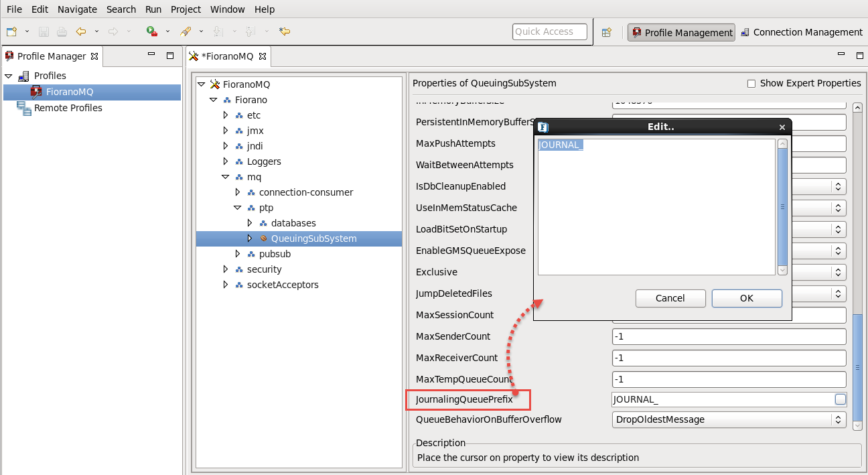Open the Navigate menu
The width and height of the screenshot is (868, 475).
pyautogui.click(x=77, y=9)
